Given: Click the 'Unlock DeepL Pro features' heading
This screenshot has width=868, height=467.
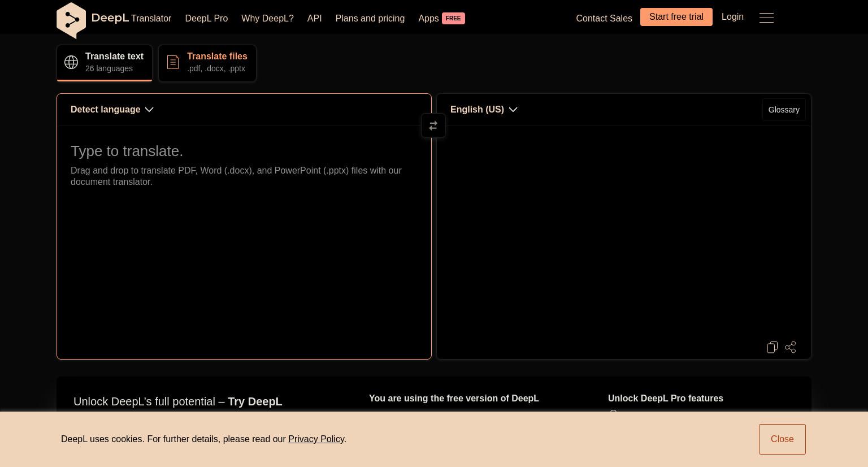Looking at the screenshot, I should pos(666,399).
